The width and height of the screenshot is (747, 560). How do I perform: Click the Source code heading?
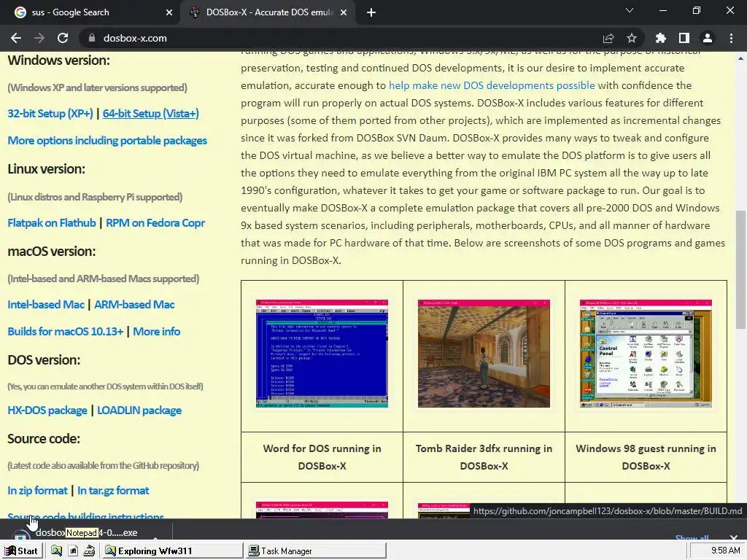point(44,438)
